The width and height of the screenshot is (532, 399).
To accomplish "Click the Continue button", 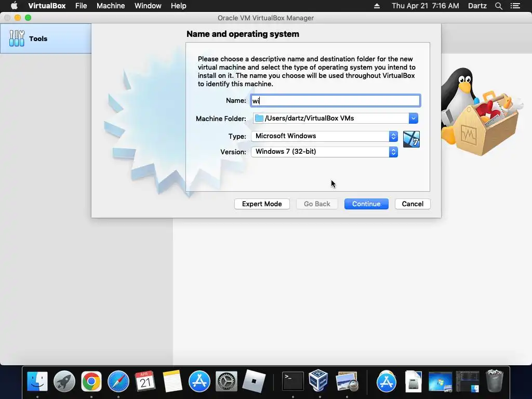I will 366,204.
